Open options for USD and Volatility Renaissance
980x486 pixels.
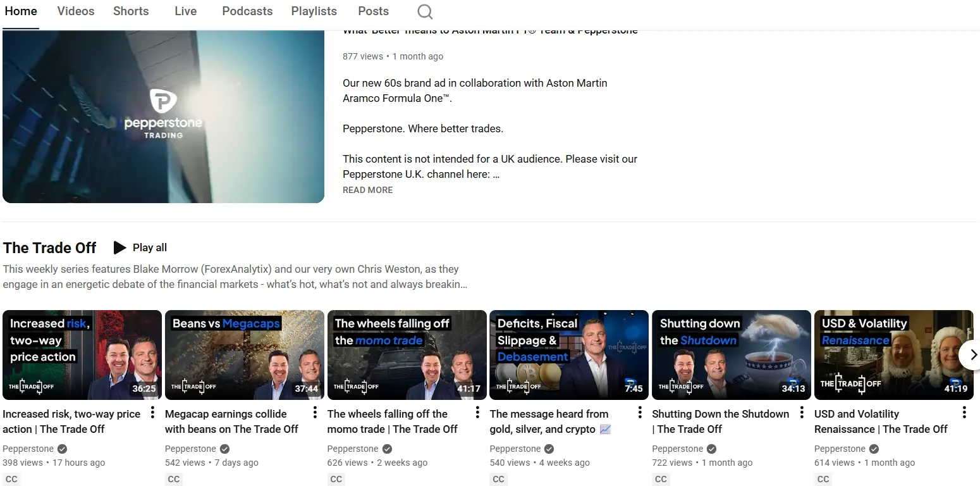[964, 413]
